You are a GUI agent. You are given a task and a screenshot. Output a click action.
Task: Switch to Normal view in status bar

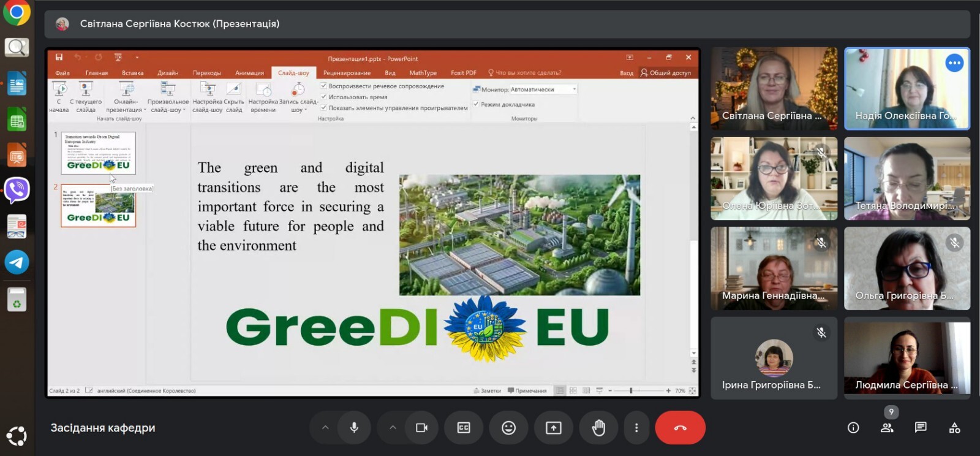tap(560, 390)
